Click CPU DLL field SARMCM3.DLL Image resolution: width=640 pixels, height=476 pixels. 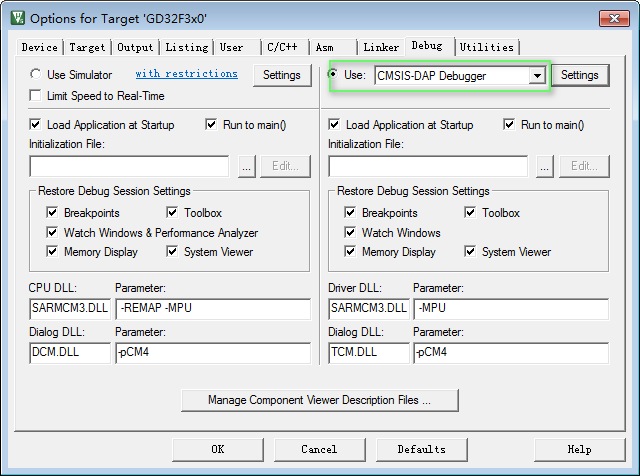pos(70,308)
